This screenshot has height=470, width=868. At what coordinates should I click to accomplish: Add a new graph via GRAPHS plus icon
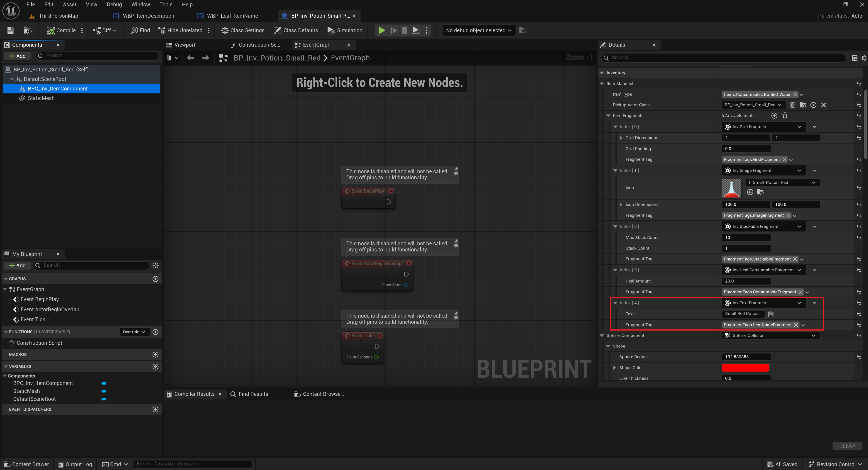(x=155, y=279)
